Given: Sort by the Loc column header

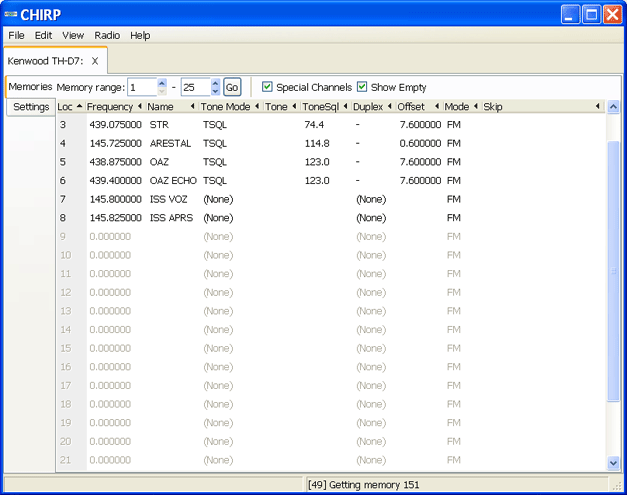Looking at the screenshot, I should 70,107.
